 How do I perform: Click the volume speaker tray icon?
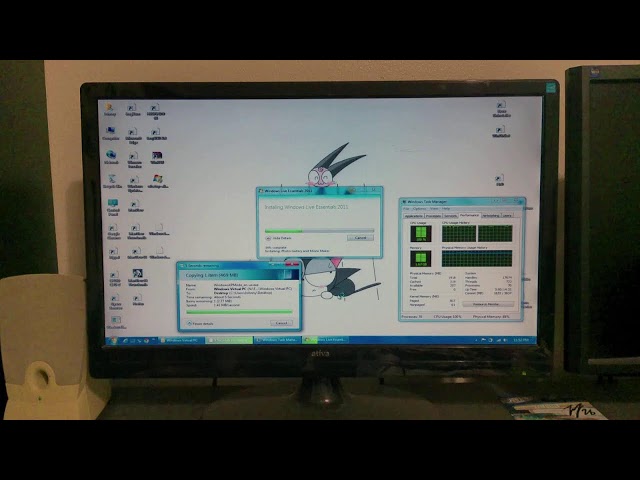pos(505,340)
